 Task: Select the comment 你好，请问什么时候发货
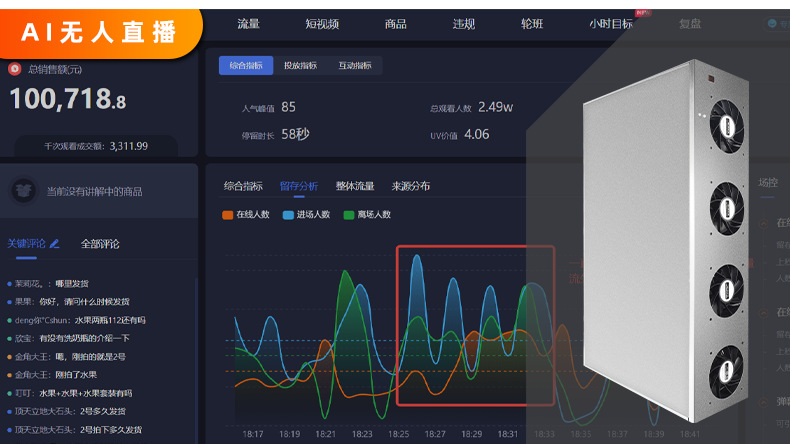(84, 302)
